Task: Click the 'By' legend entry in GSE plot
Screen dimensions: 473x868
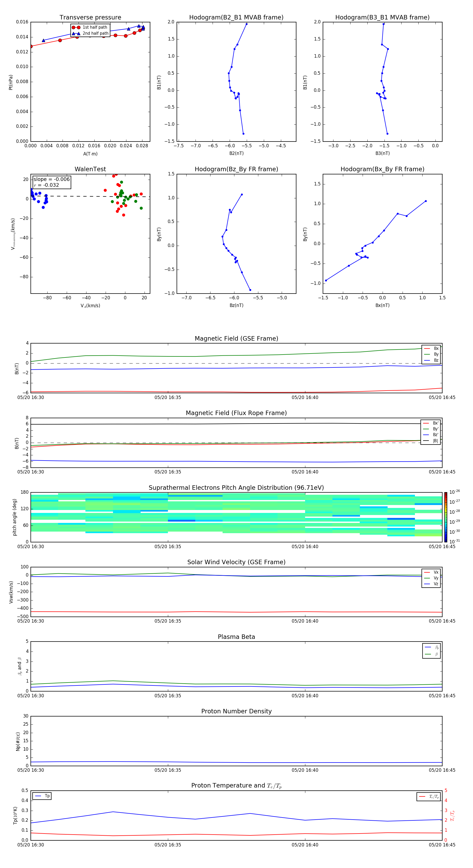Action: 431,355
